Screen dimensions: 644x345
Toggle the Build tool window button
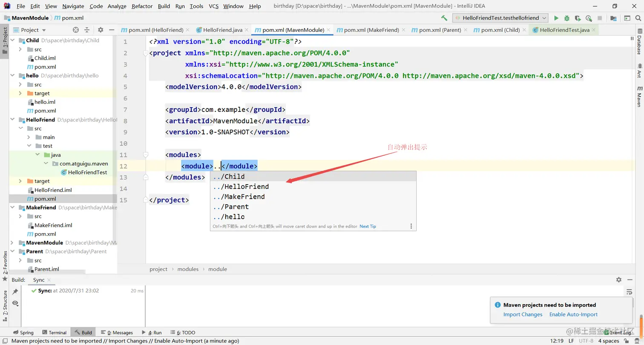click(x=83, y=333)
